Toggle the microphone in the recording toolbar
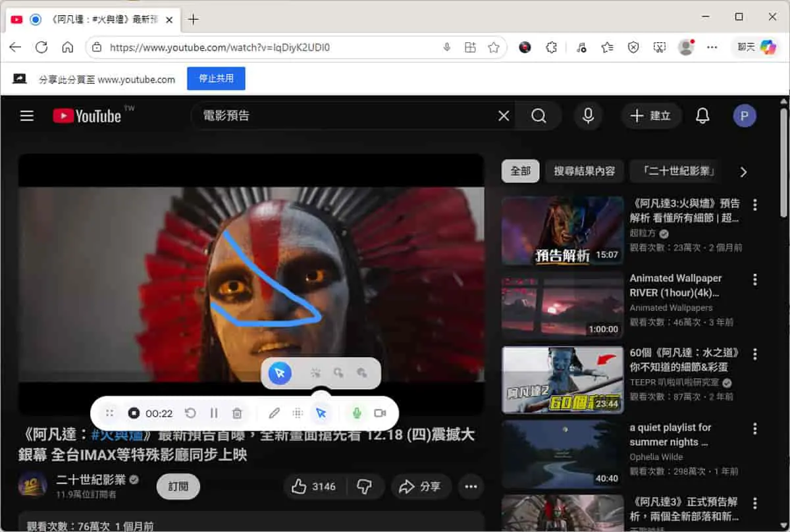Viewport: 790px width, 532px height. tap(357, 413)
